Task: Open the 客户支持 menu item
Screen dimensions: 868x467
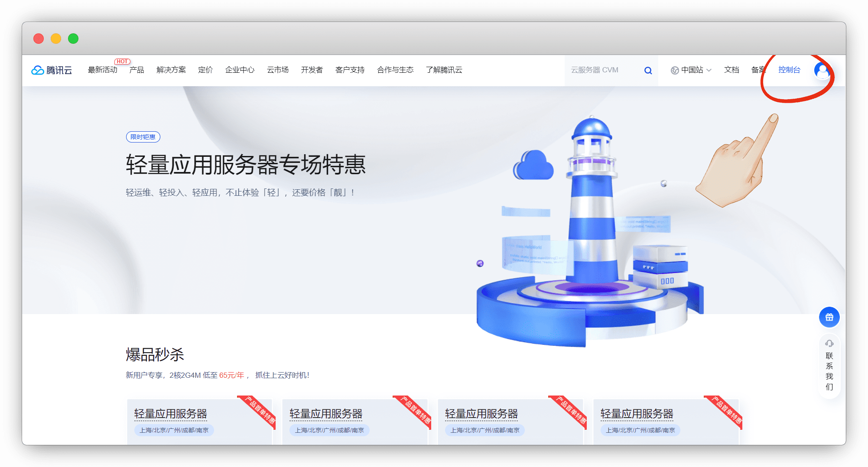Action: [350, 70]
